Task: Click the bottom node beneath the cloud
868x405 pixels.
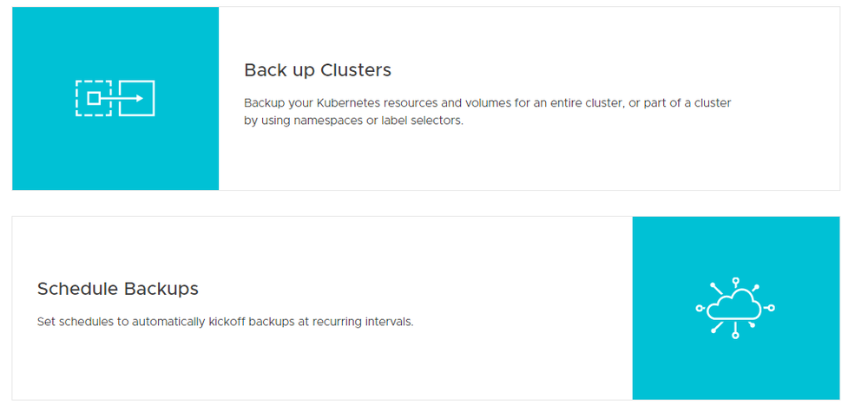Action: [735, 335]
